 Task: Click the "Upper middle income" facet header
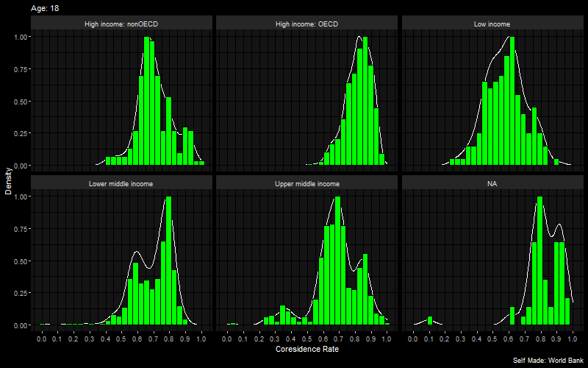pyautogui.click(x=306, y=183)
